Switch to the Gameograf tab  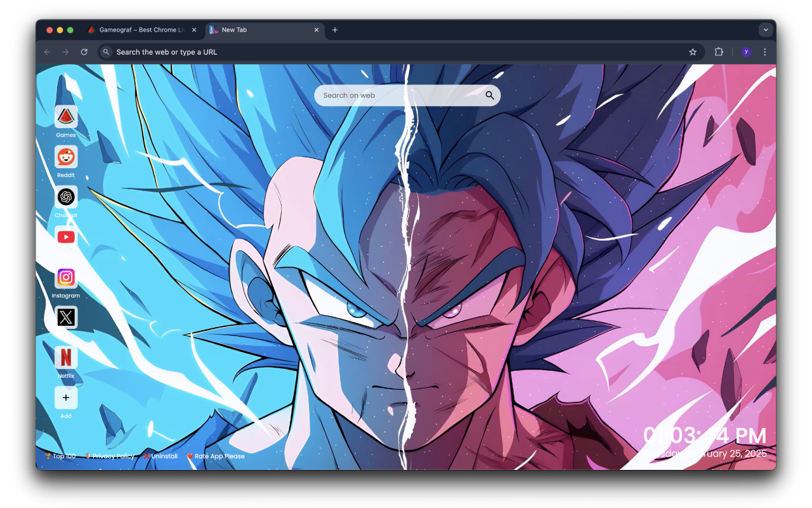(x=142, y=30)
